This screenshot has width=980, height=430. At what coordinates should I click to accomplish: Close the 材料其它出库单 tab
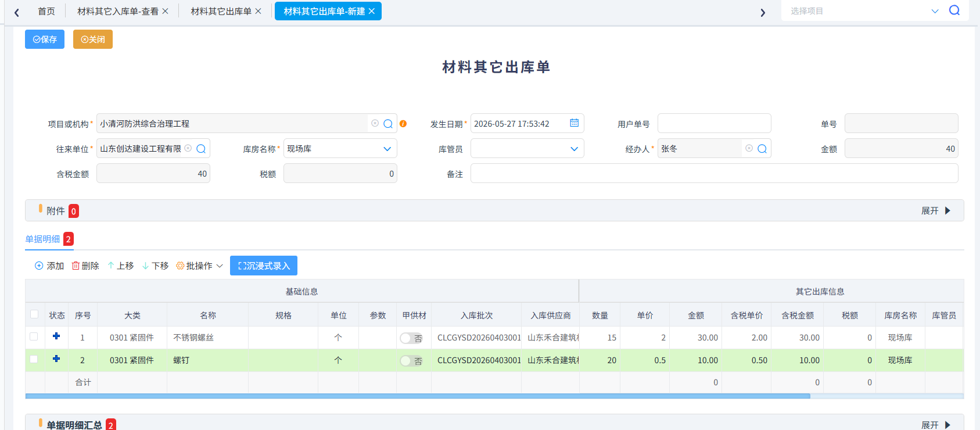259,11
